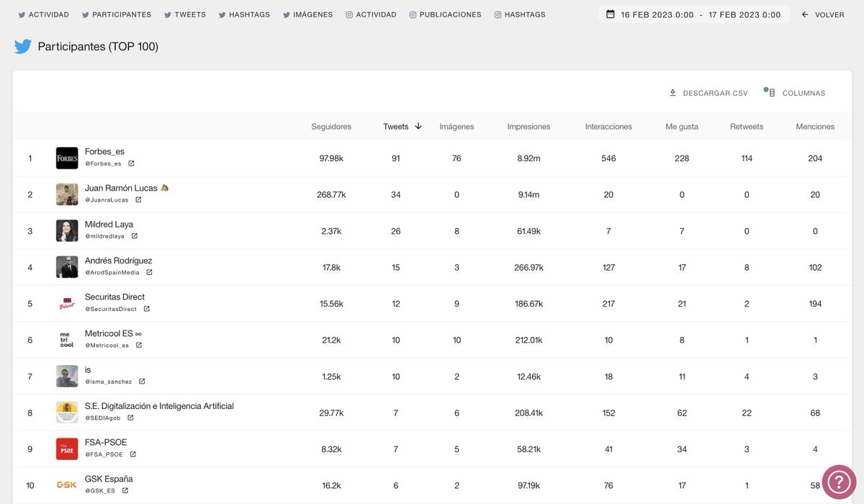Viewport: 864px width, 504px height.
Task: Click Mildred Laya profile avatar
Action: (x=67, y=230)
